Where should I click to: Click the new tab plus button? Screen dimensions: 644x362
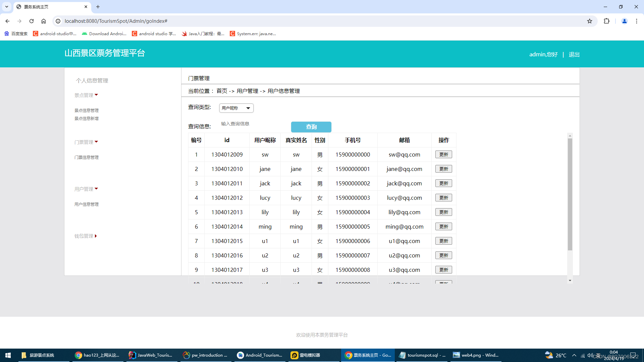pos(98,7)
